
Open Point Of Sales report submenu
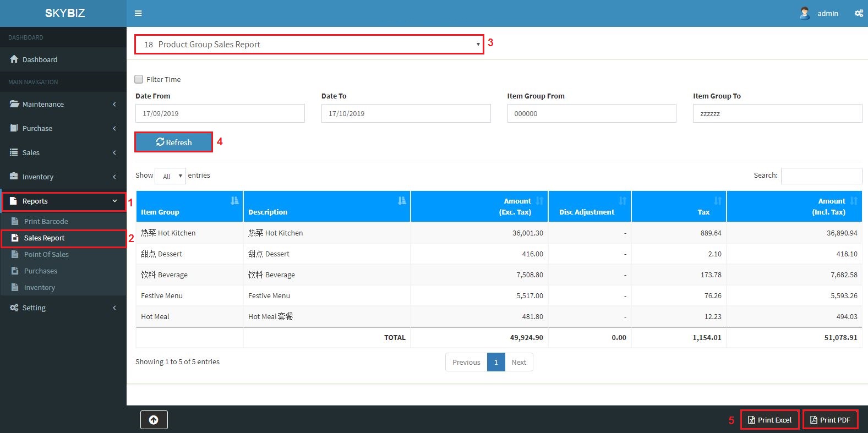[x=46, y=255]
